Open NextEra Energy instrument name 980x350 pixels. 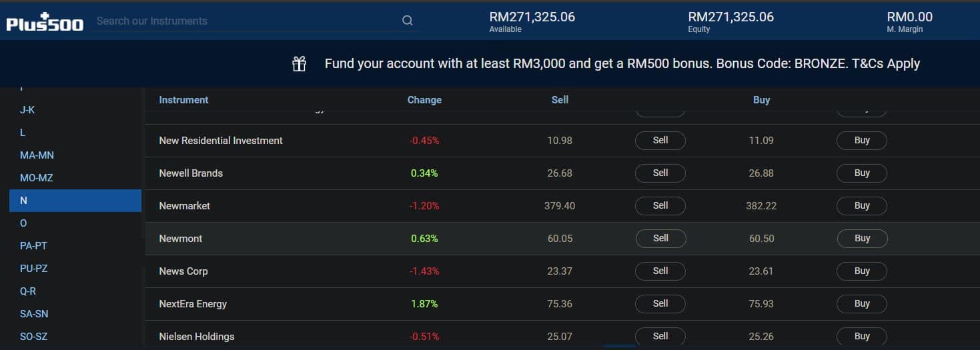[x=193, y=304]
